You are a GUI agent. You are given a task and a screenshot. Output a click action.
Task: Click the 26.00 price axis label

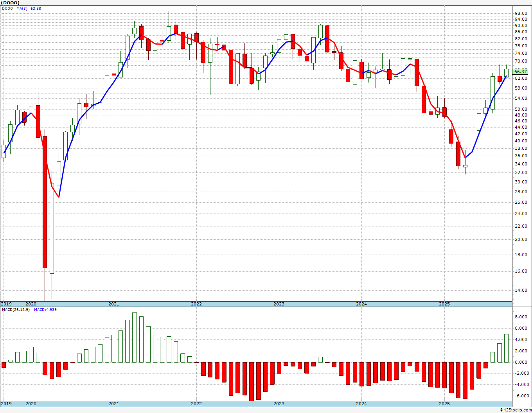521,202
